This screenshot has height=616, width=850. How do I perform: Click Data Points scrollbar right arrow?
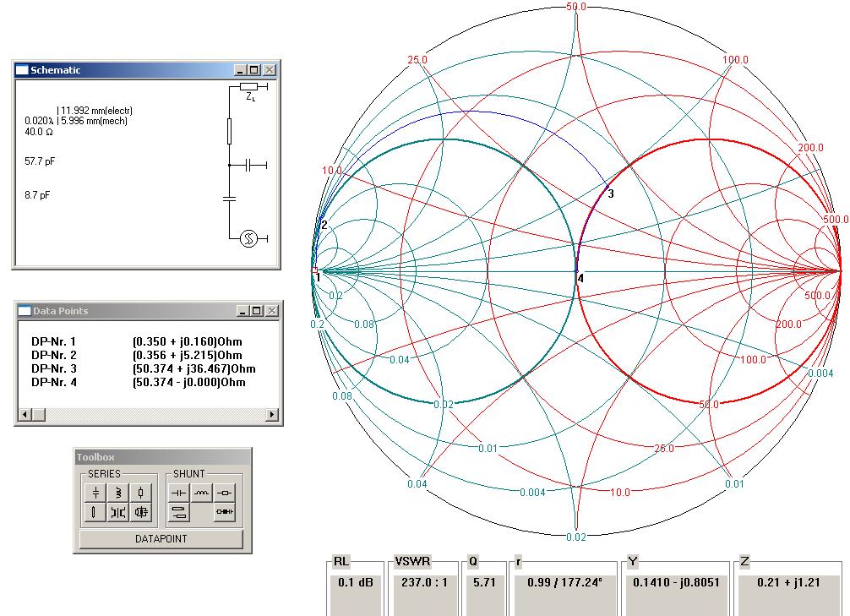coord(273,414)
